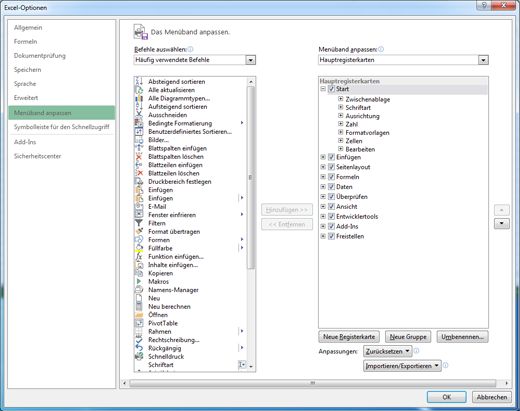Open the Importieren/Exportieren dropdown
This screenshot has height=411, width=520.
(x=402, y=366)
